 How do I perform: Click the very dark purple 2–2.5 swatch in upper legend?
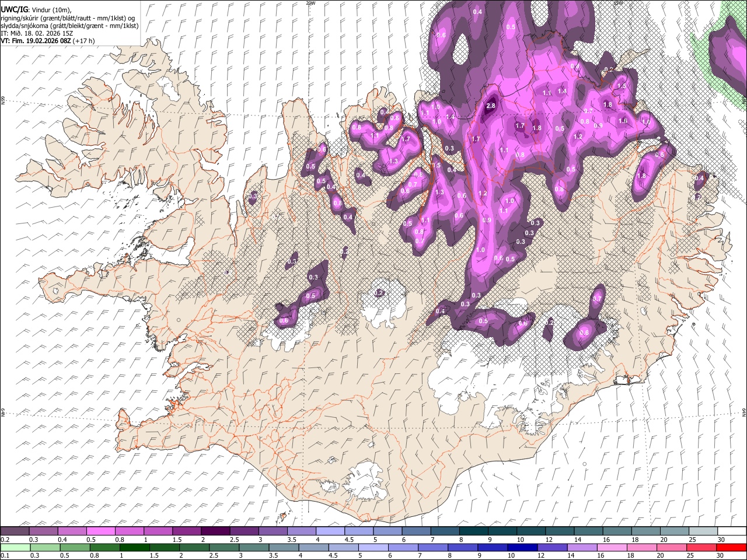pos(216,531)
